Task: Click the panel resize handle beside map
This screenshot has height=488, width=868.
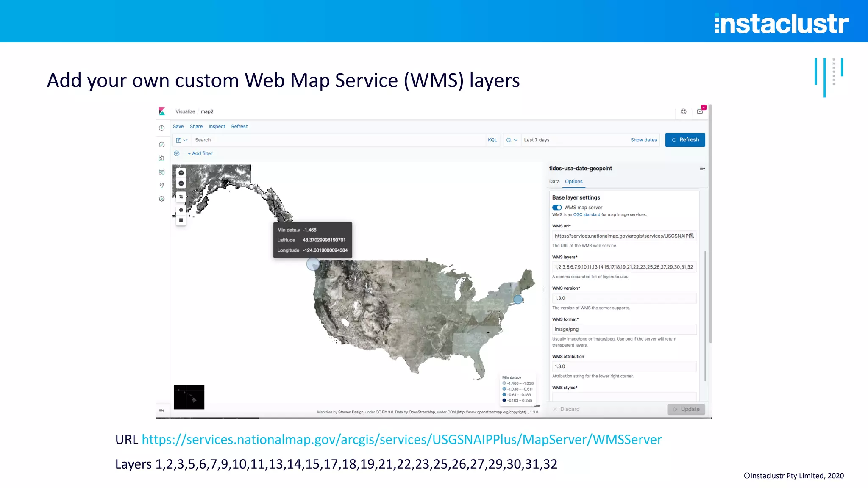Action: tap(545, 290)
